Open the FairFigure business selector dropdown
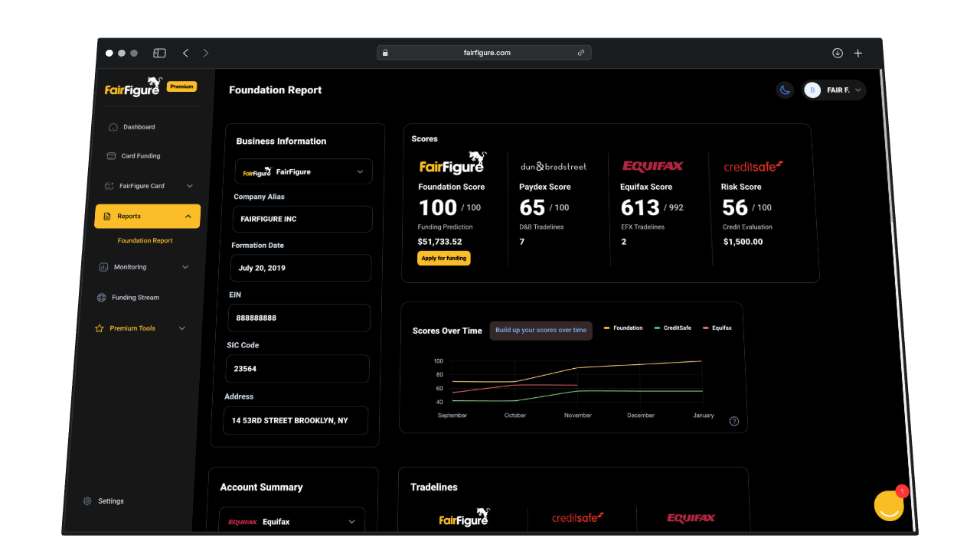Screen dimensions: 980x551 click(304, 171)
